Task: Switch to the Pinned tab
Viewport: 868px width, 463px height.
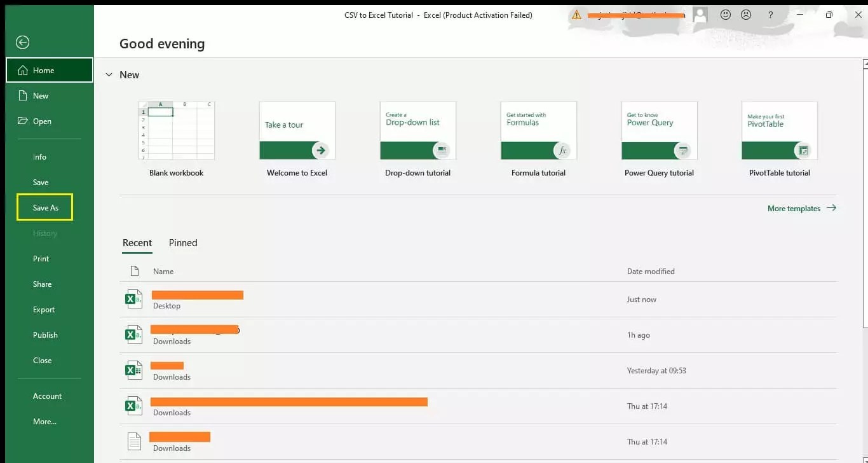Action: pyautogui.click(x=183, y=242)
